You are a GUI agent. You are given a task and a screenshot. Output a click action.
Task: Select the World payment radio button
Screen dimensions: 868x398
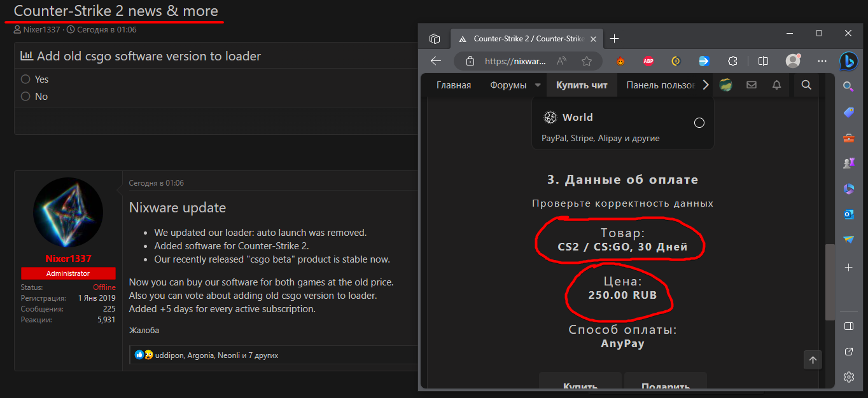[699, 123]
